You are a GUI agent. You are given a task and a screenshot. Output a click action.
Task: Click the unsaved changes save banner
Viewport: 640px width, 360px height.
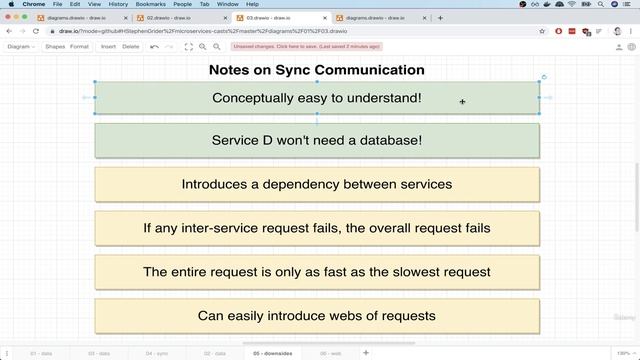click(307, 47)
